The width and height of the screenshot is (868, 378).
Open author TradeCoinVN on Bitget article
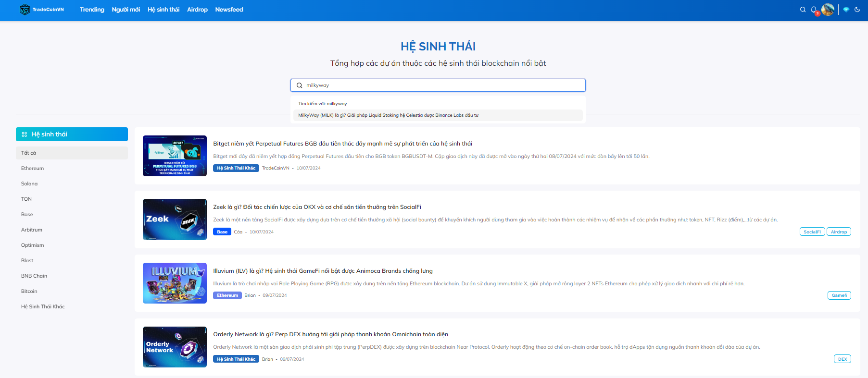click(276, 168)
